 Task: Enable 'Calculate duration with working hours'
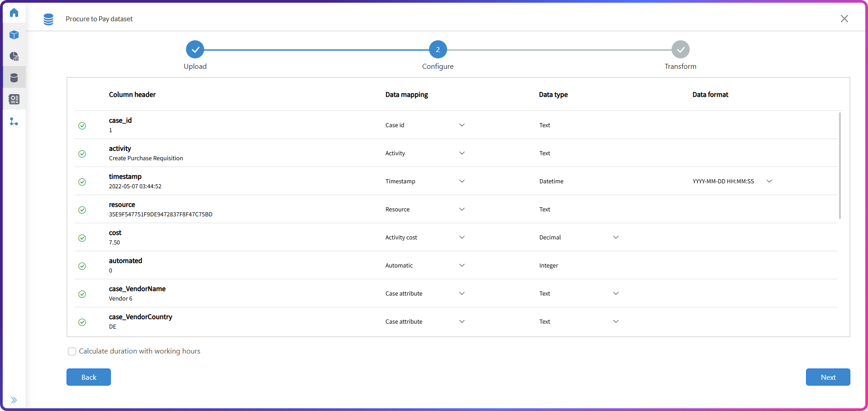pyautogui.click(x=72, y=351)
